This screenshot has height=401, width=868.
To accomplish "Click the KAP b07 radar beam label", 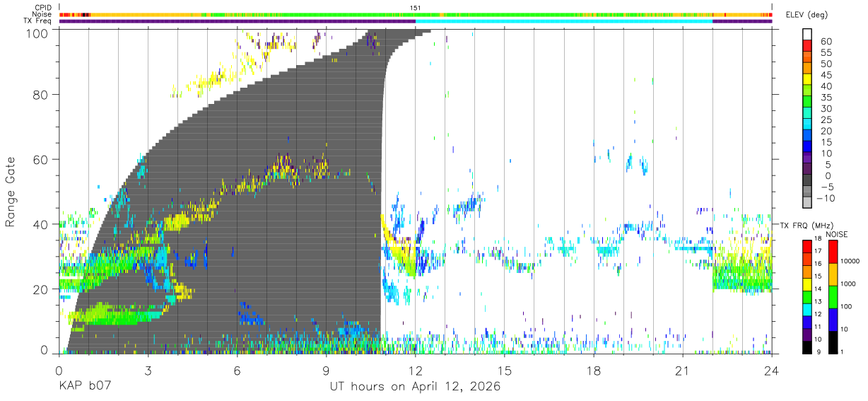I will (85, 386).
